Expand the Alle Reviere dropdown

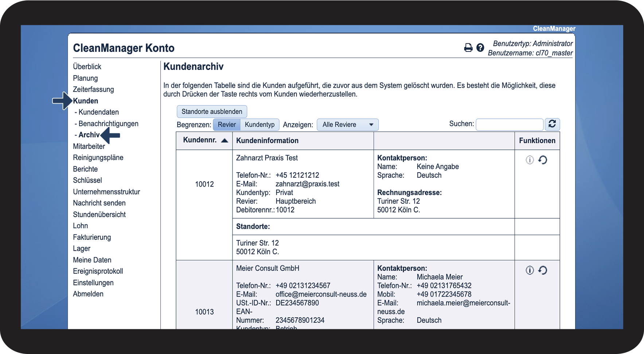tap(347, 125)
